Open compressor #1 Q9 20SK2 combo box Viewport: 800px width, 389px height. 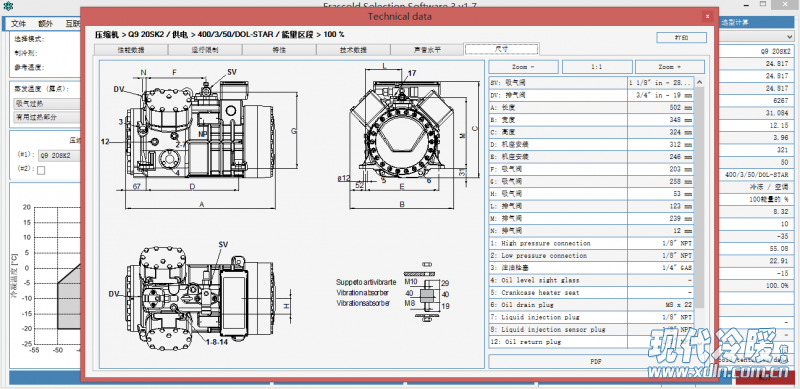click(60, 155)
